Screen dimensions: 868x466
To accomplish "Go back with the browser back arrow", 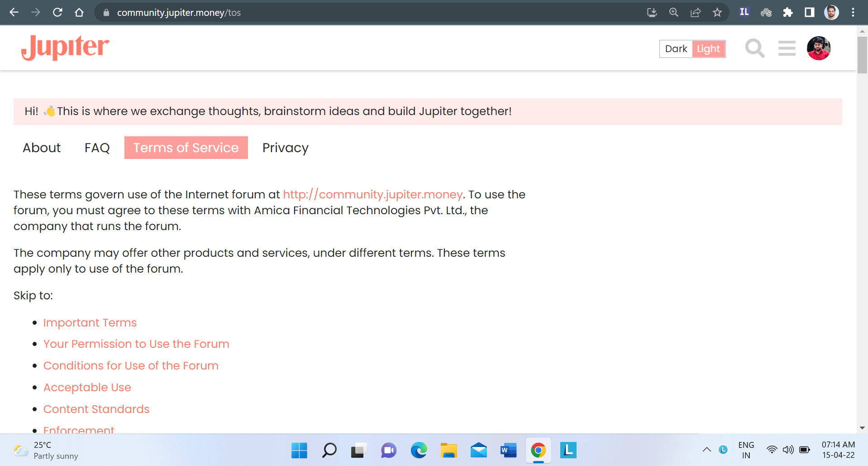I will tap(14, 12).
